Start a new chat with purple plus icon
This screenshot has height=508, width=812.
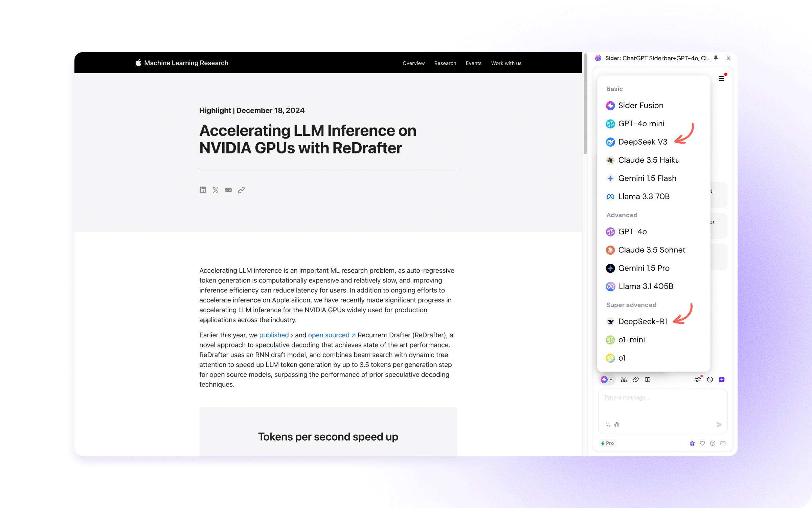722,380
